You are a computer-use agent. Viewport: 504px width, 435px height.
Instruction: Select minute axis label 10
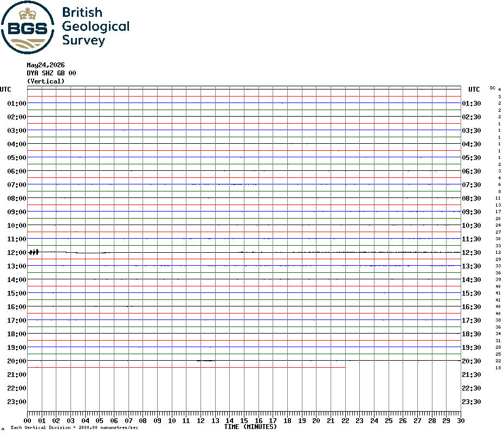172,420
